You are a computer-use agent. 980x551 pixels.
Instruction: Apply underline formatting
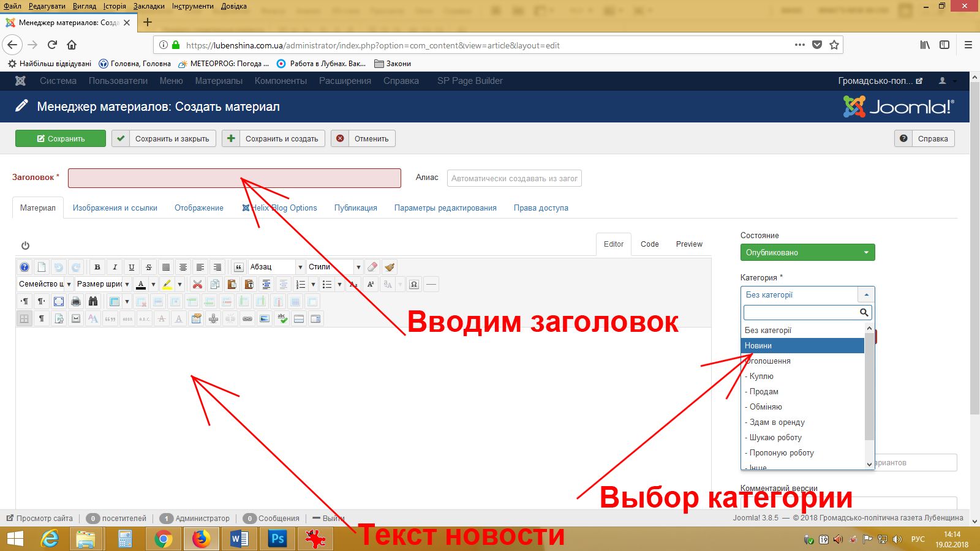tap(132, 267)
